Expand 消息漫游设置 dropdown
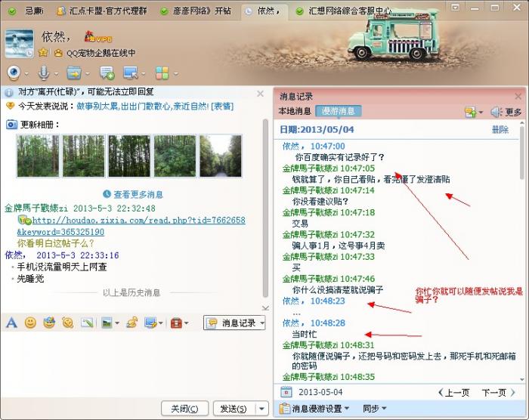The width and height of the screenshot is (529, 420). [x=346, y=409]
